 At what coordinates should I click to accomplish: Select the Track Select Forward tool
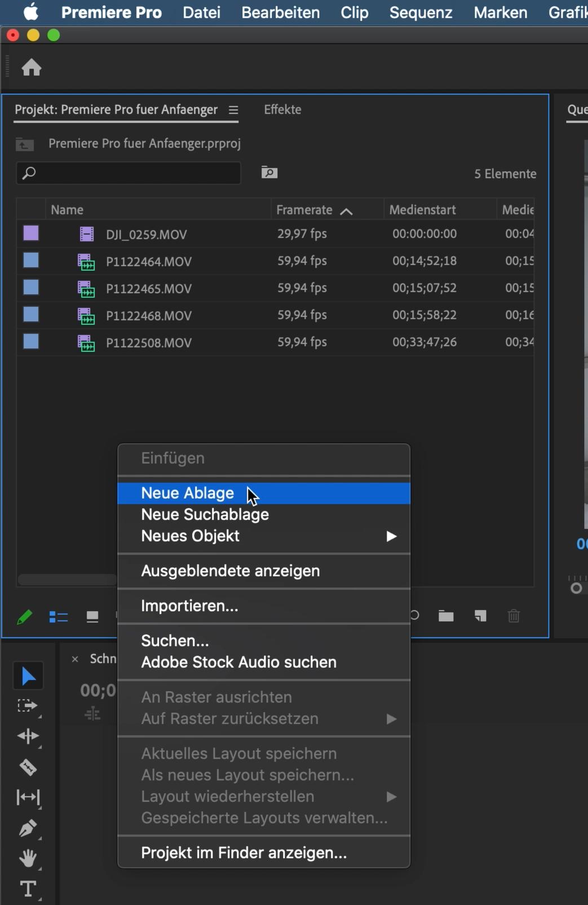click(27, 706)
